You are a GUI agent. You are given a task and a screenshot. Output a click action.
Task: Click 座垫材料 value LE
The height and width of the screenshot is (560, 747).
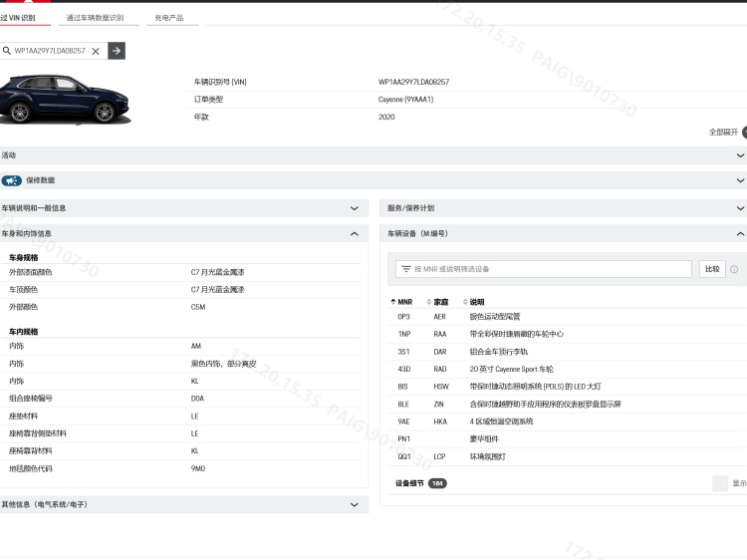click(x=194, y=417)
